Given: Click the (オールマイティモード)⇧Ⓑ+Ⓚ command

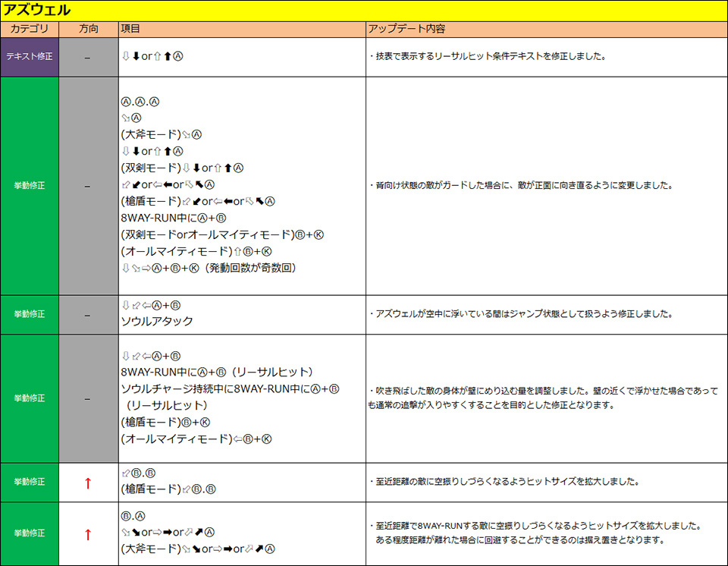Looking at the screenshot, I should [196, 251].
